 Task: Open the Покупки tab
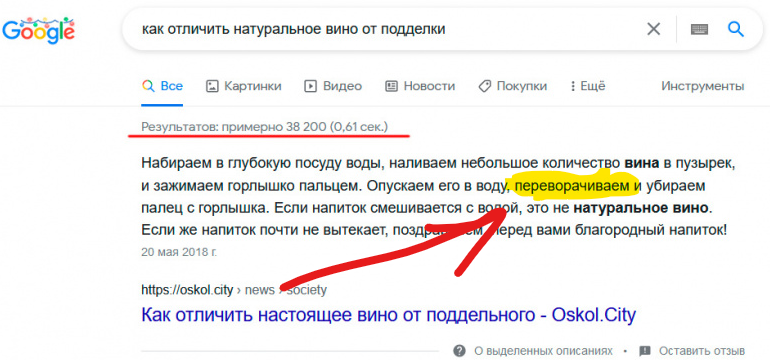point(512,86)
